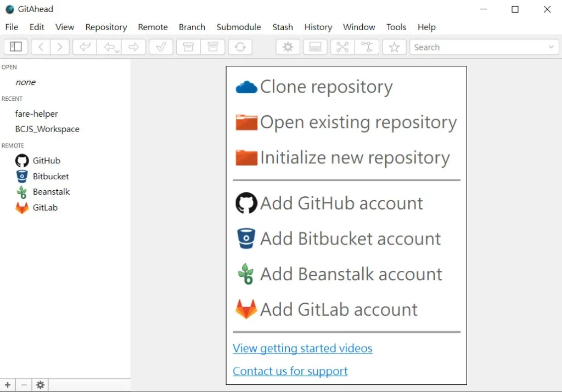562x392 pixels.
Task: Toggle the sidebar panel icon in toolbar
Action: click(16, 47)
